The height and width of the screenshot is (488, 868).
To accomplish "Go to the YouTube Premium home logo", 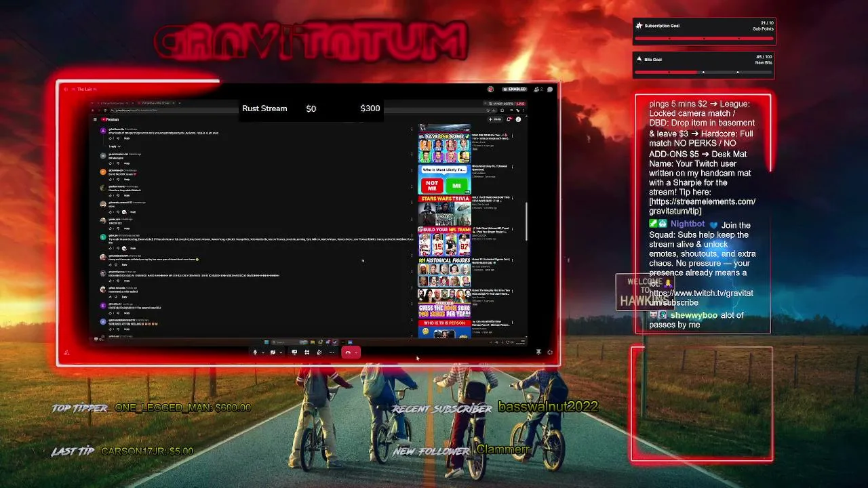I will (x=110, y=119).
